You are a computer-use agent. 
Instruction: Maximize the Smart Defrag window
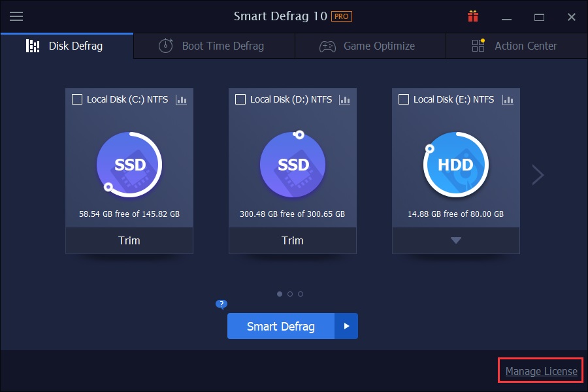(539, 17)
